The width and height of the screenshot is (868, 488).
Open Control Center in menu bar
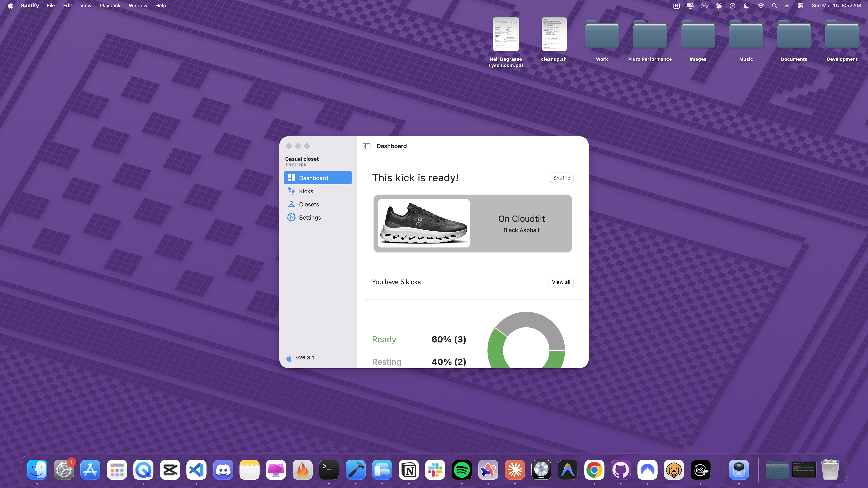800,6
